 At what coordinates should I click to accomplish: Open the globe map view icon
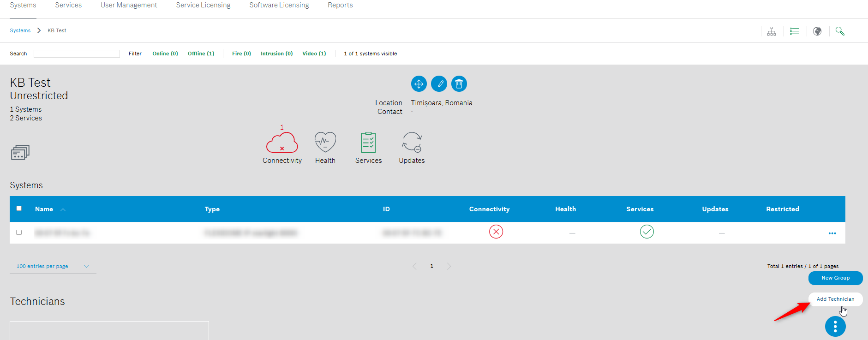pos(817,31)
